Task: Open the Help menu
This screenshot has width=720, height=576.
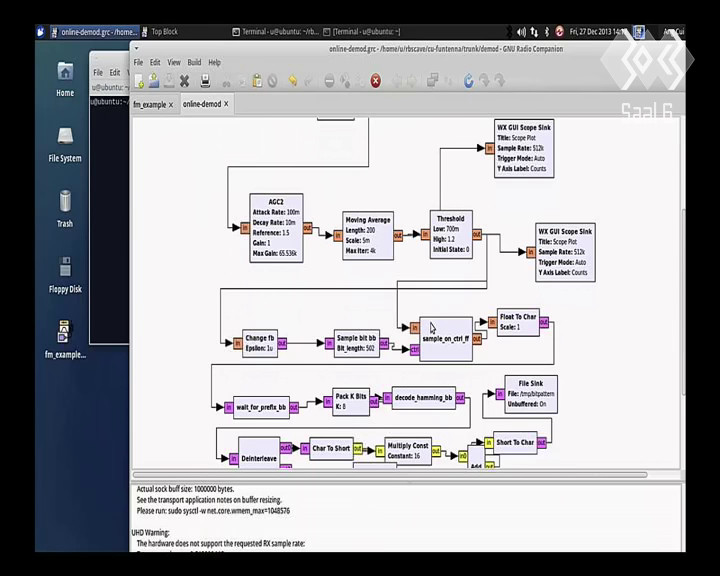Action: [214, 62]
